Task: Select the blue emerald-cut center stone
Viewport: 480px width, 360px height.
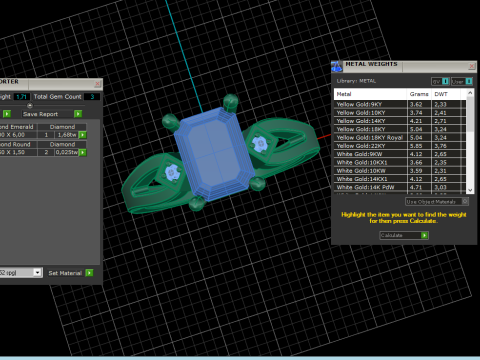Action: click(213, 155)
